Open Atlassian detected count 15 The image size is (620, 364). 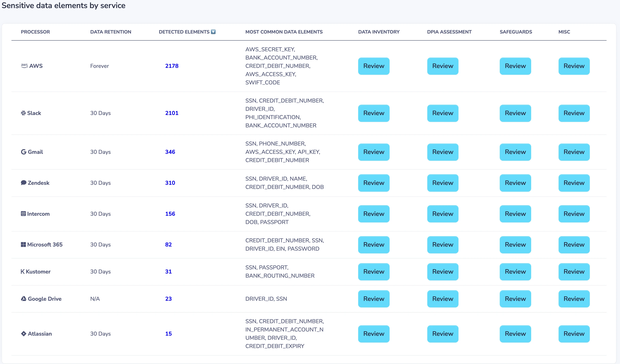[x=168, y=334]
